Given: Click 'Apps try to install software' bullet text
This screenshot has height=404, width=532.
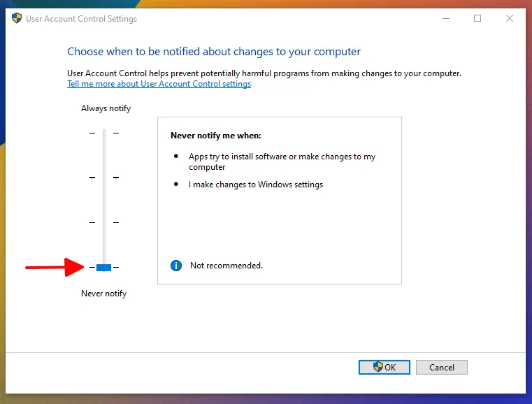Looking at the screenshot, I should (x=282, y=161).
